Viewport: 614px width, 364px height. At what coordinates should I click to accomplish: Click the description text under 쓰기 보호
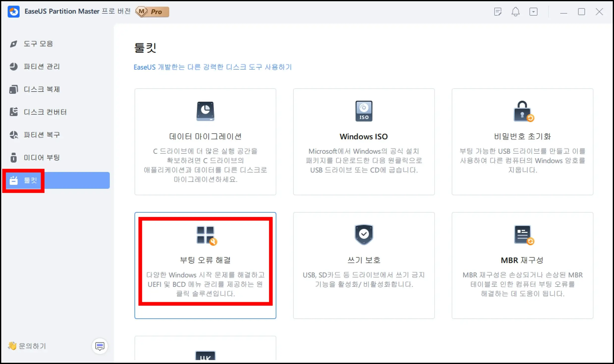coord(364,280)
